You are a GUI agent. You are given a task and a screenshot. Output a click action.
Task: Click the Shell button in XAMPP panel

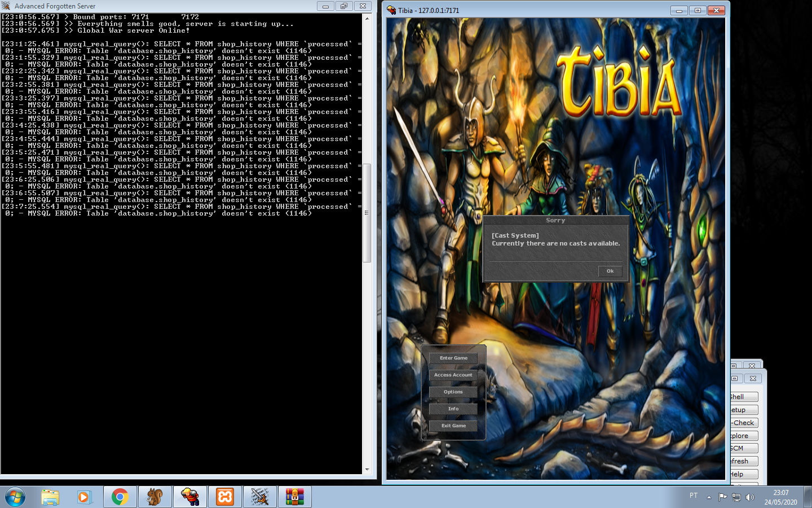click(744, 397)
